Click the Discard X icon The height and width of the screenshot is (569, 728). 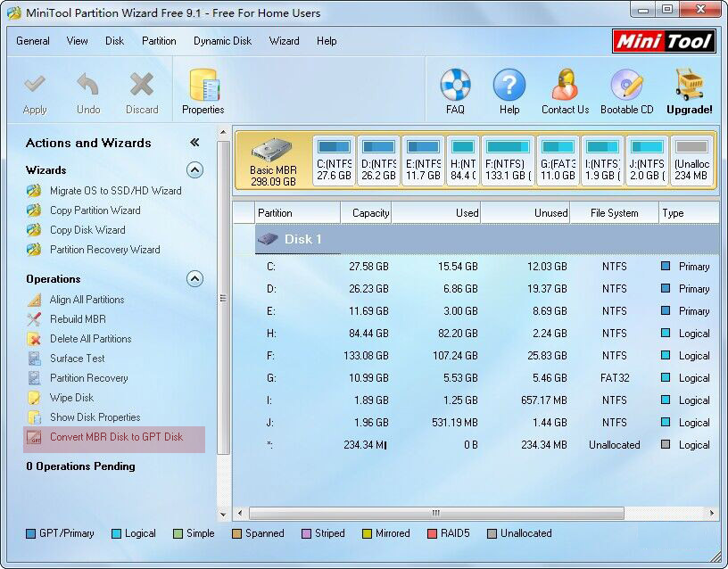point(142,87)
